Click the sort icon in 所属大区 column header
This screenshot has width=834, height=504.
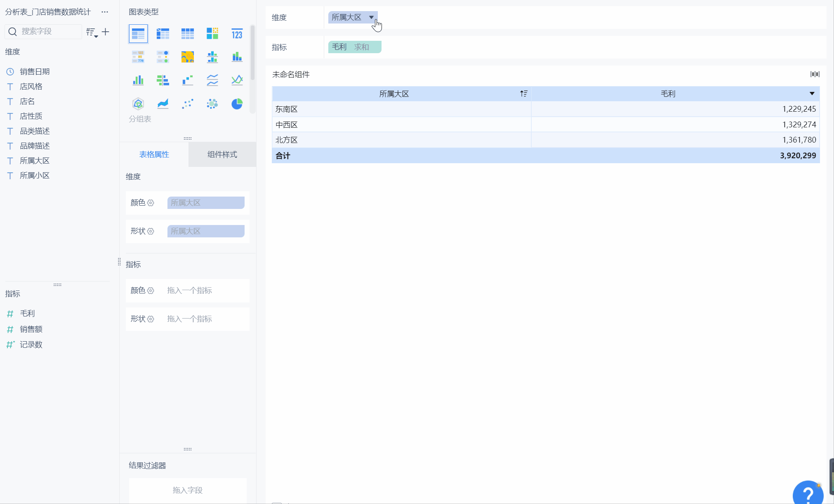[524, 94]
